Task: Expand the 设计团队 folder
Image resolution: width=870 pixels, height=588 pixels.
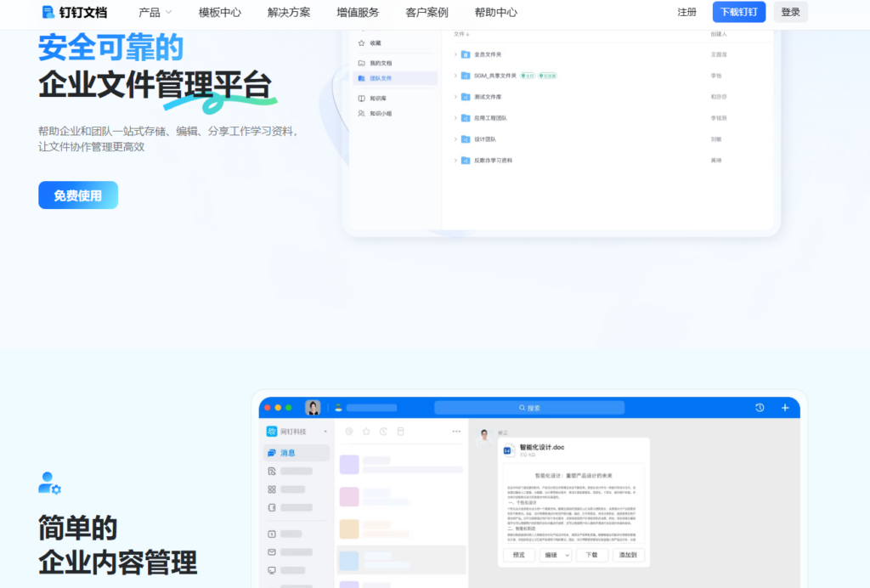Action: 455,139
